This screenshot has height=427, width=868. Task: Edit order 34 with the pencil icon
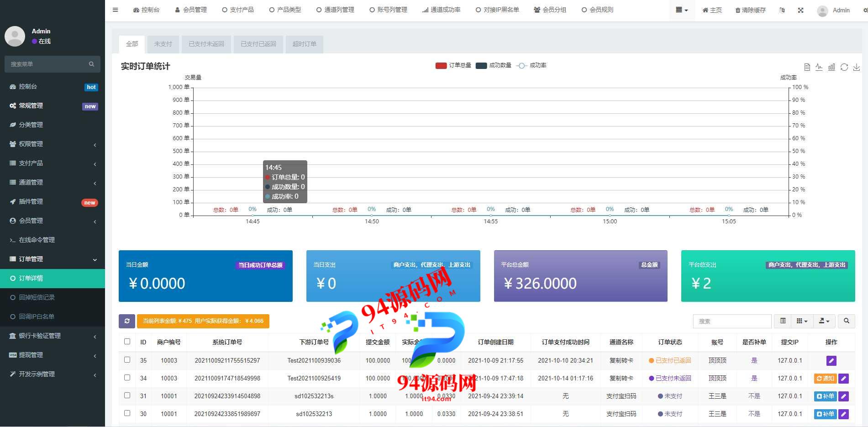coord(844,379)
